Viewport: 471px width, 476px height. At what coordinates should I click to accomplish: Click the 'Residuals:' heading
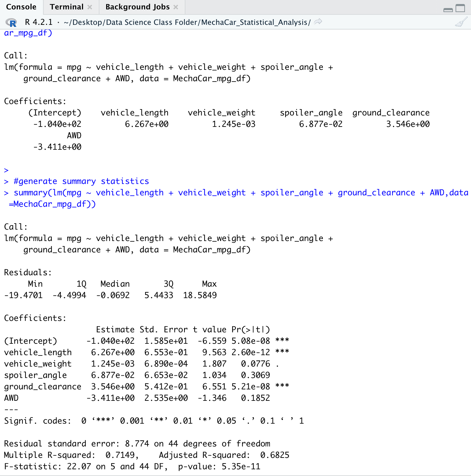pyautogui.click(x=28, y=272)
